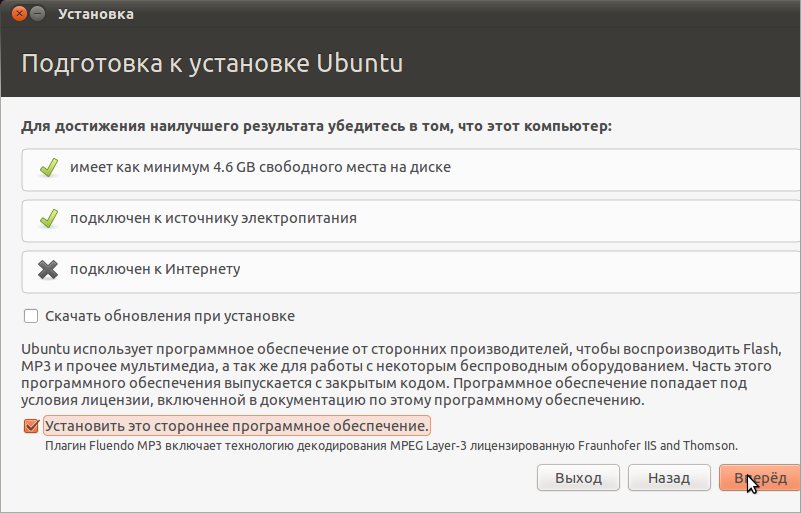Select text "подключен к Интернету"

[x=155, y=269]
